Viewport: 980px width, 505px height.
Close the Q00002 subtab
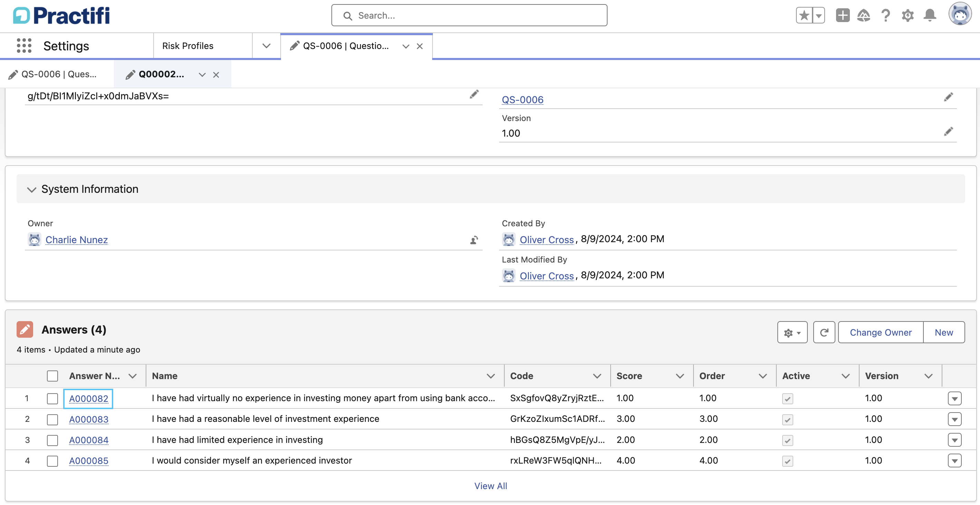[216, 75]
